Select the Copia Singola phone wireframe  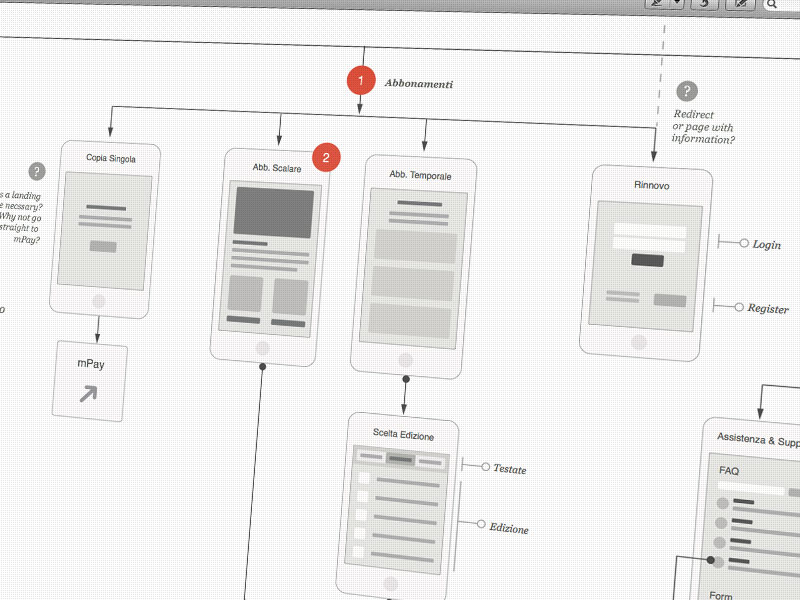click(x=105, y=230)
